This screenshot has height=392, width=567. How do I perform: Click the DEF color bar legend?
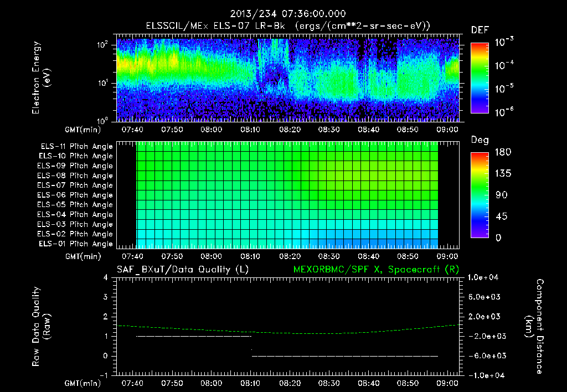[x=480, y=78]
